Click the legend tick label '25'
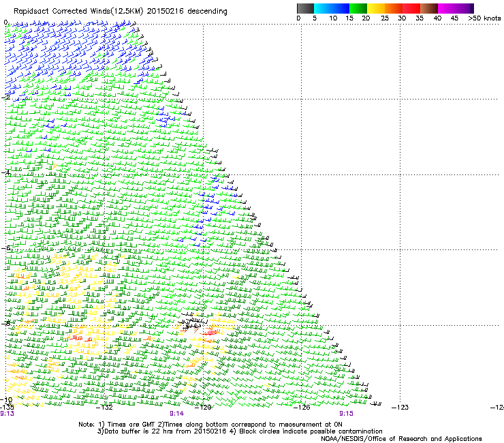 [385, 18]
